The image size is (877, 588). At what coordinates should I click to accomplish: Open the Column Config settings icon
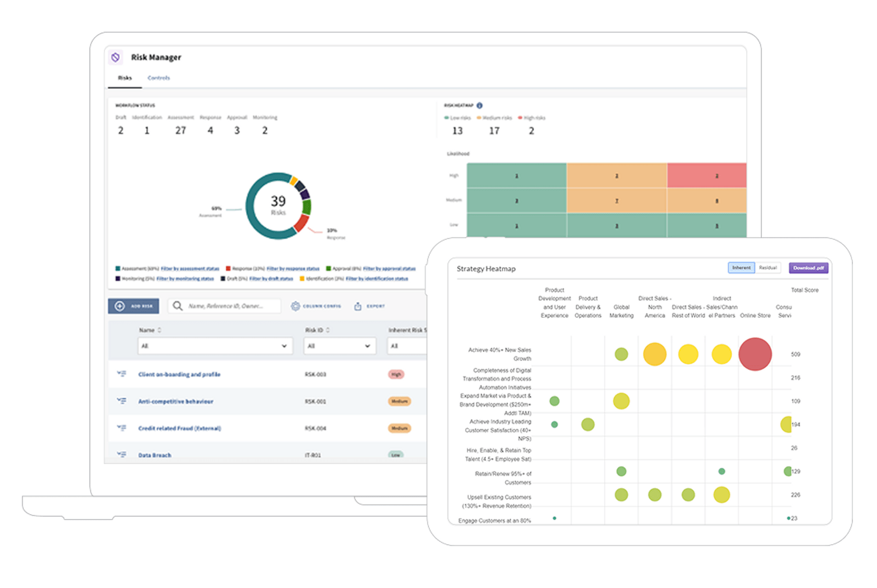(x=294, y=306)
